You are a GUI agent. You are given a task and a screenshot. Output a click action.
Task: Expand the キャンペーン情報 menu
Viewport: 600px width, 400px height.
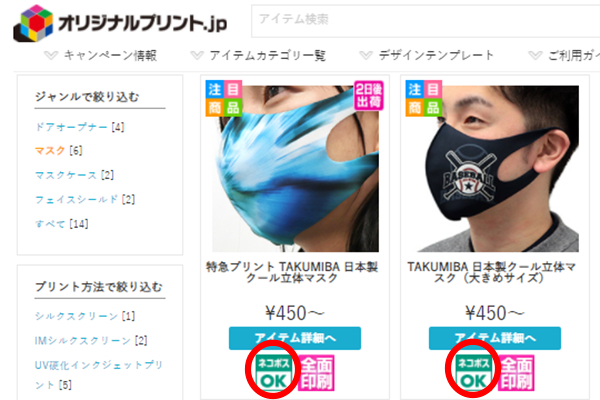click(x=101, y=56)
